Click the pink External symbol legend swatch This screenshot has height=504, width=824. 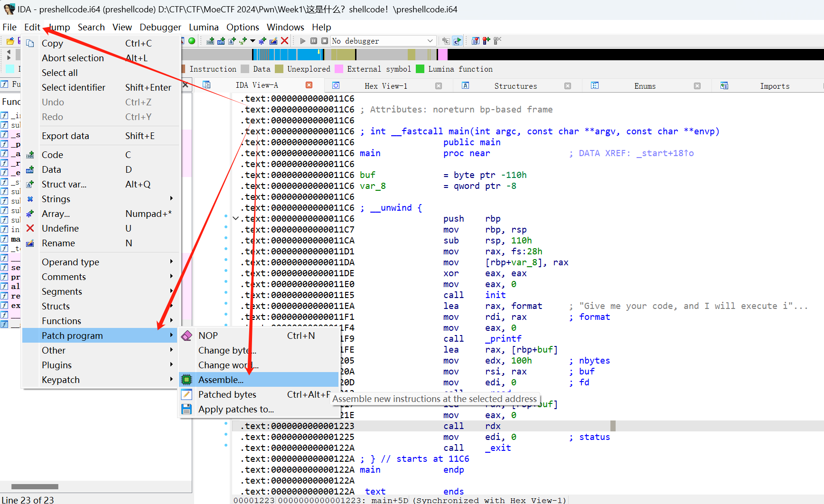339,69
